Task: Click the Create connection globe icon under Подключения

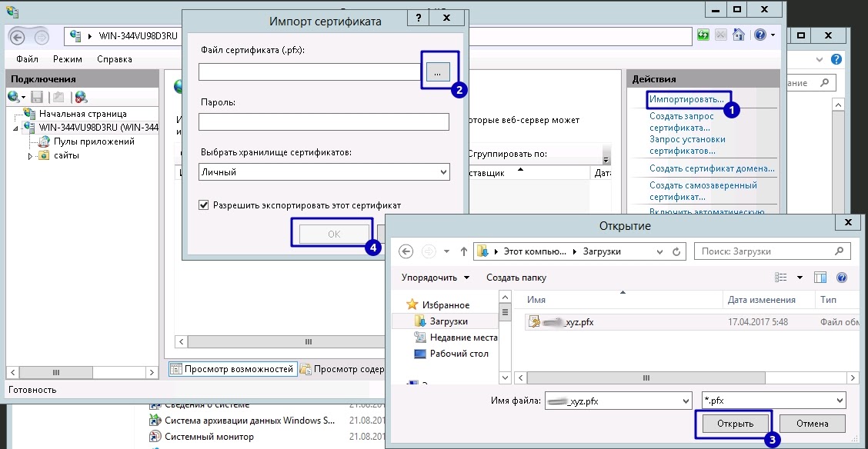Action: [13, 97]
